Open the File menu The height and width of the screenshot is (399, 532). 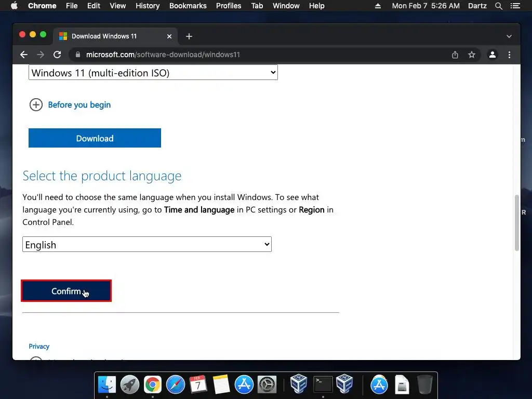pyautogui.click(x=72, y=6)
